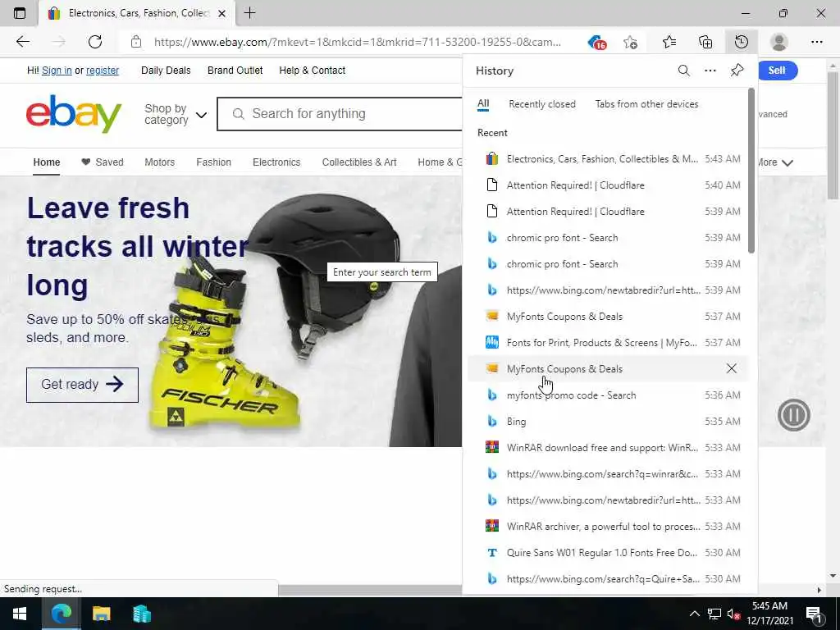840x630 pixels.
Task: Open the browser profile avatar
Action: 779,42
